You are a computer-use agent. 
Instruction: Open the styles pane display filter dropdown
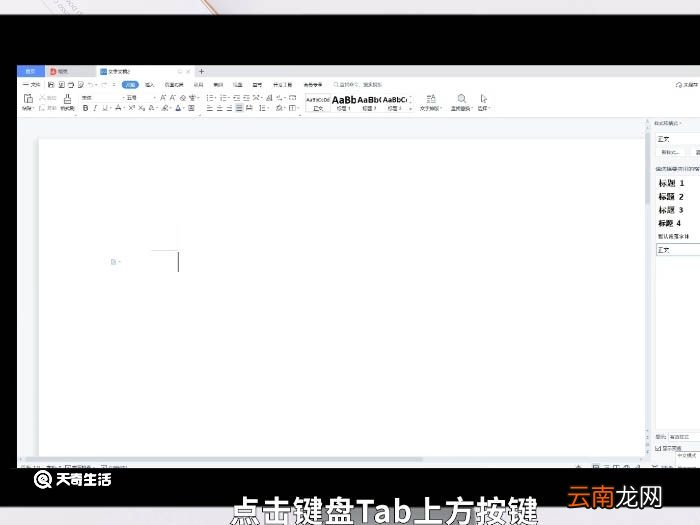[x=684, y=437]
